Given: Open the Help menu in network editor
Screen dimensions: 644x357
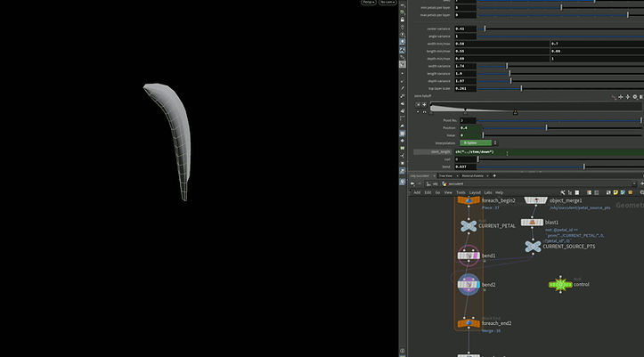Looking at the screenshot, I should (x=500, y=192).
